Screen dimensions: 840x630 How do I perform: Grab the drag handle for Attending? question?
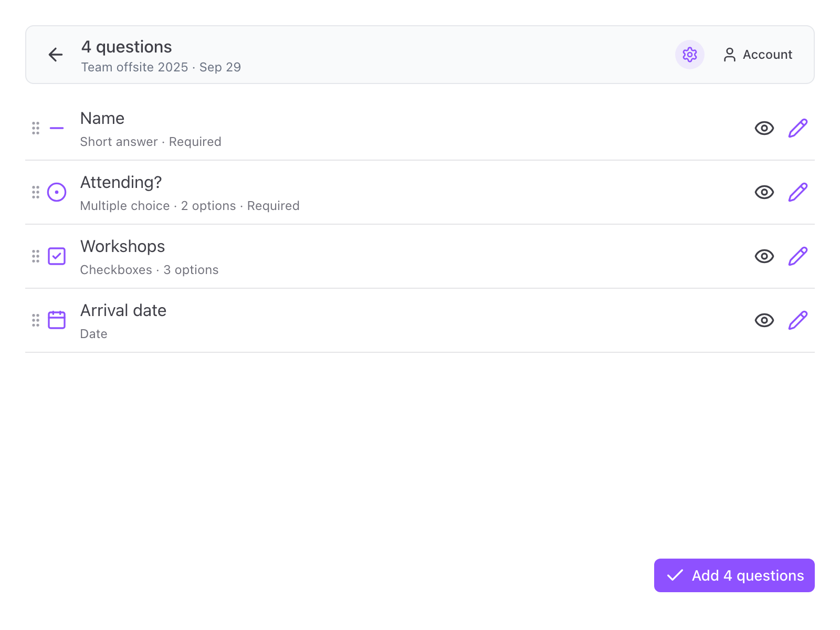tap(36, 192)
